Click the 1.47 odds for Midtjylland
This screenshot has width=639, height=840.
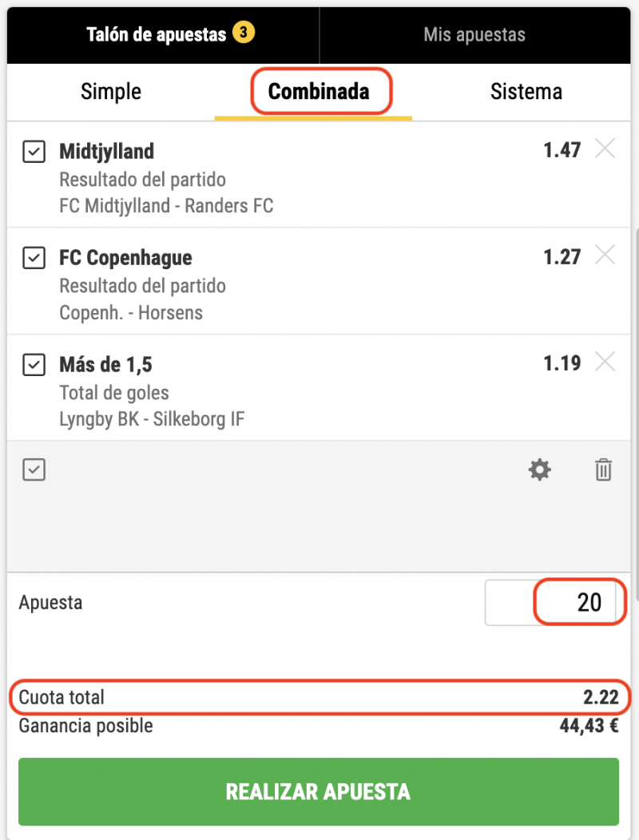coord(562,151)
